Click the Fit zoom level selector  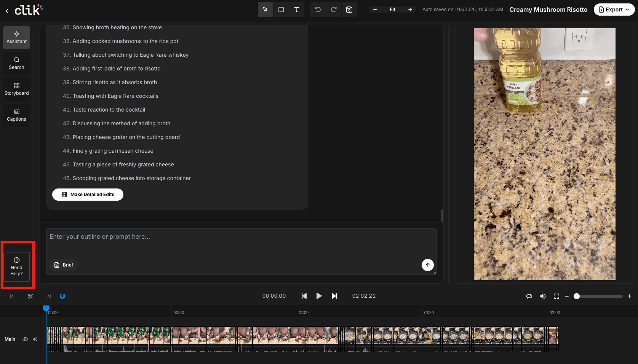392,10
